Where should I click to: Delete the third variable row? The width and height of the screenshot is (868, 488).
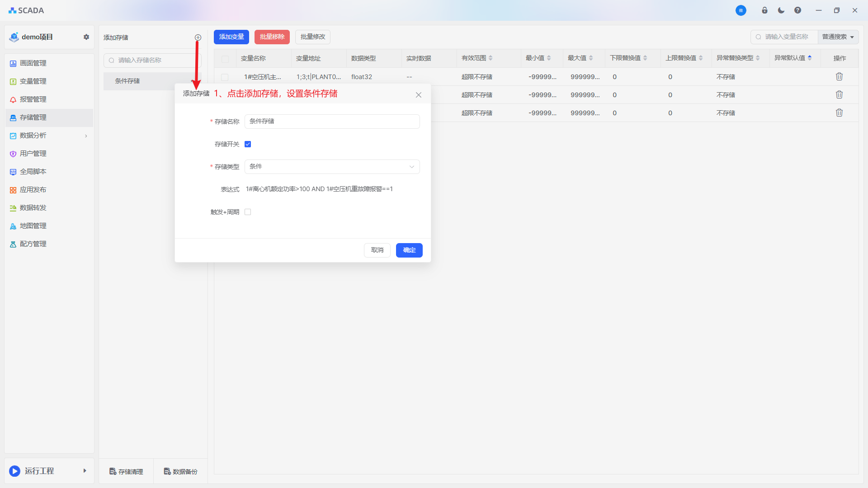[839, 113]
